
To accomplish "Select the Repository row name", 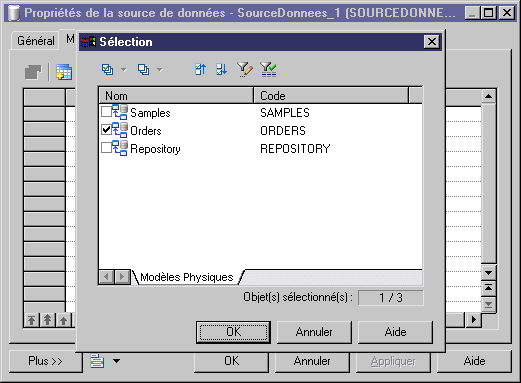I will [x=155, y=149].
